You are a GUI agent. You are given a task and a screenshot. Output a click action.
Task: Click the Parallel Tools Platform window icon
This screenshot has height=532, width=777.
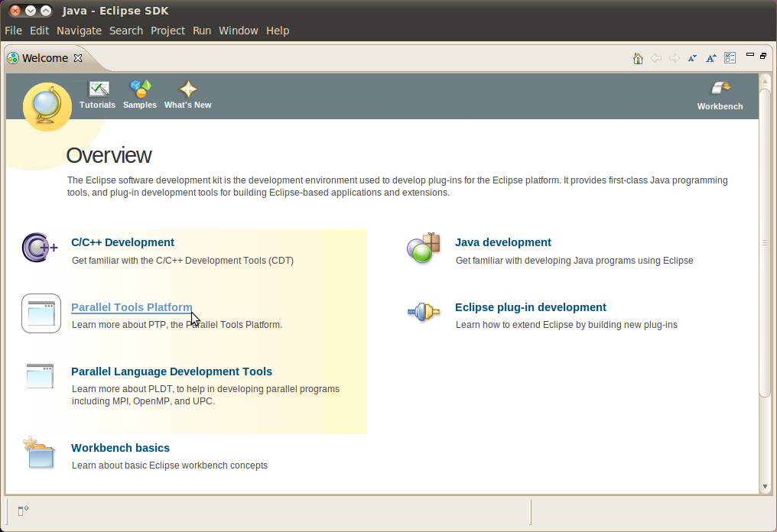click(41, 313)
